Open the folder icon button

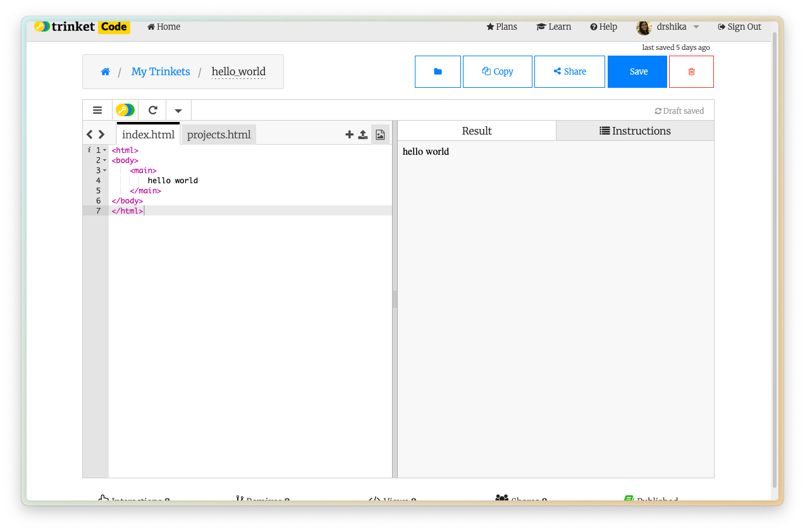point(438,71)
